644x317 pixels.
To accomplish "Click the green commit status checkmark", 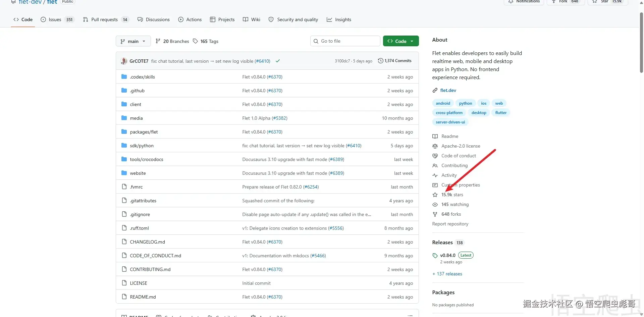I will (278, 61).
